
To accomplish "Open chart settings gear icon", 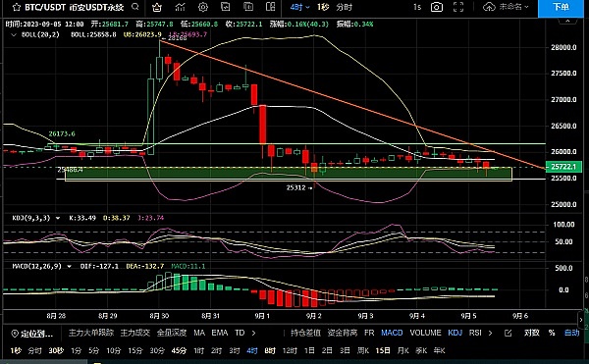I will pyautogui.click(x=203, y=7).
